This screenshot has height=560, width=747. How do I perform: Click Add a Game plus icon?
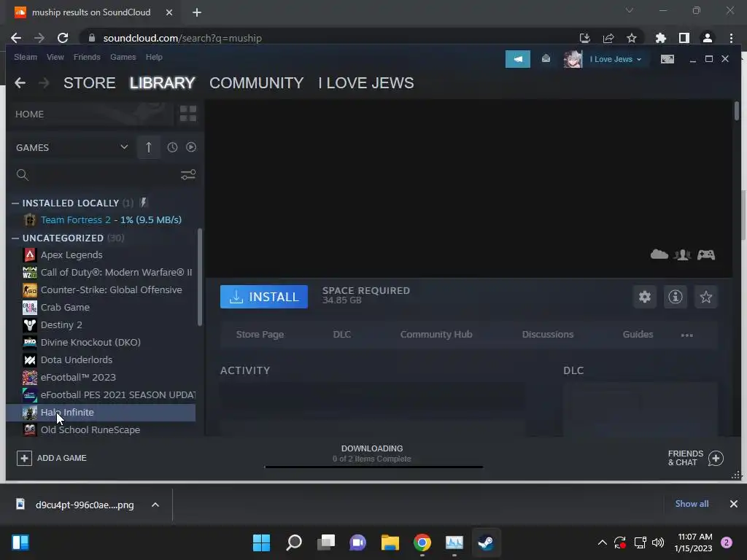24,458
